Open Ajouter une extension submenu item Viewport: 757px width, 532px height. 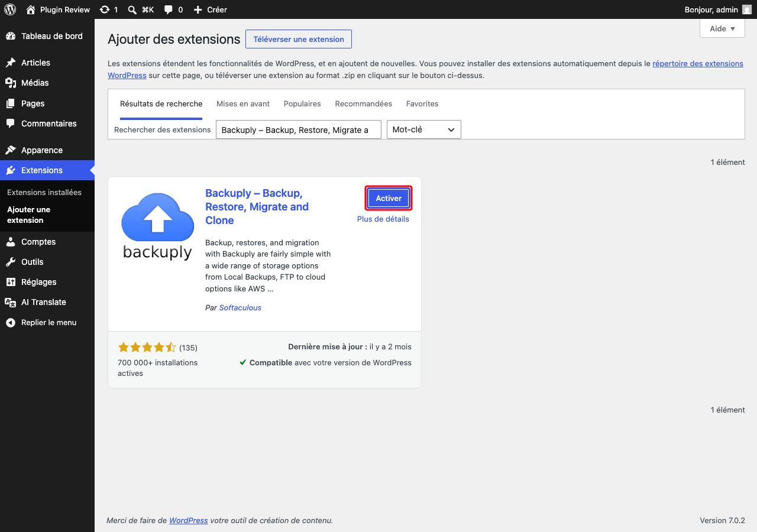47,215
